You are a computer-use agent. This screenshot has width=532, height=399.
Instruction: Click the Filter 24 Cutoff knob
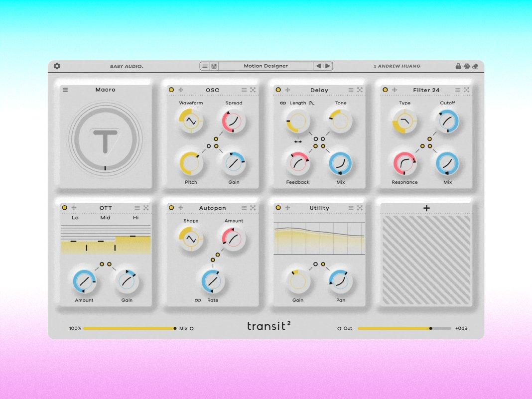[447, 121]
